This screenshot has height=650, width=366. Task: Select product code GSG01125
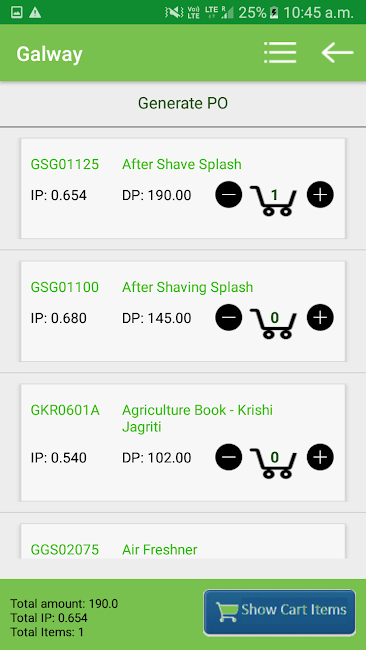[65, 164]
